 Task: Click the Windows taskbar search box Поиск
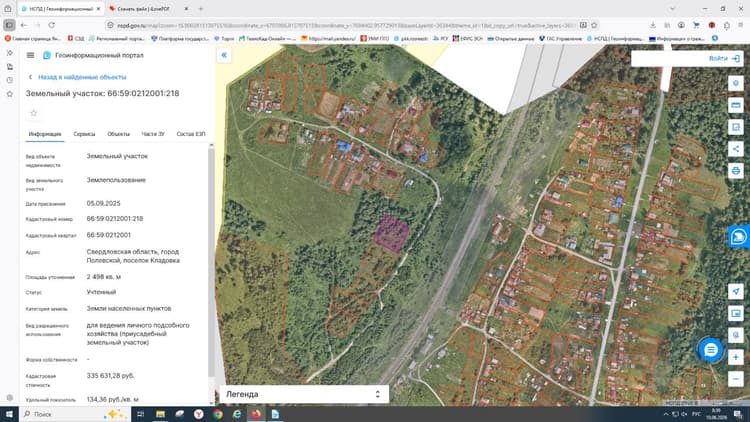(x=75, y=414)
